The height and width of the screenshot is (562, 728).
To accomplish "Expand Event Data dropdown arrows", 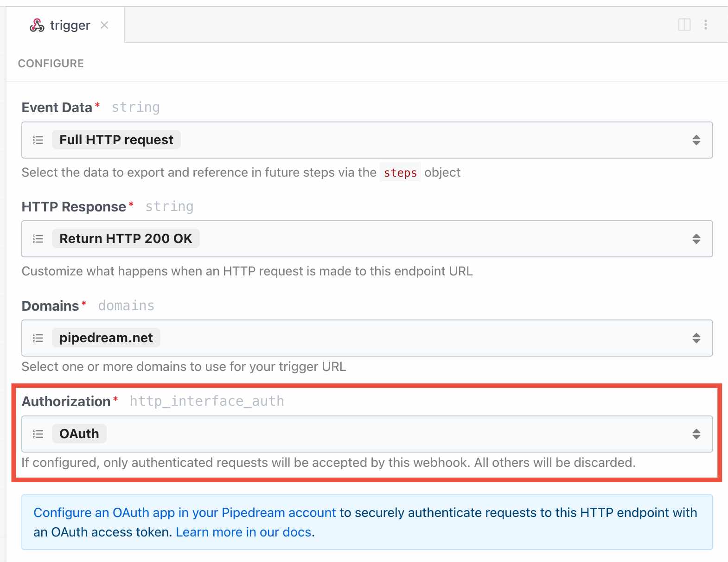I will 696,140.
